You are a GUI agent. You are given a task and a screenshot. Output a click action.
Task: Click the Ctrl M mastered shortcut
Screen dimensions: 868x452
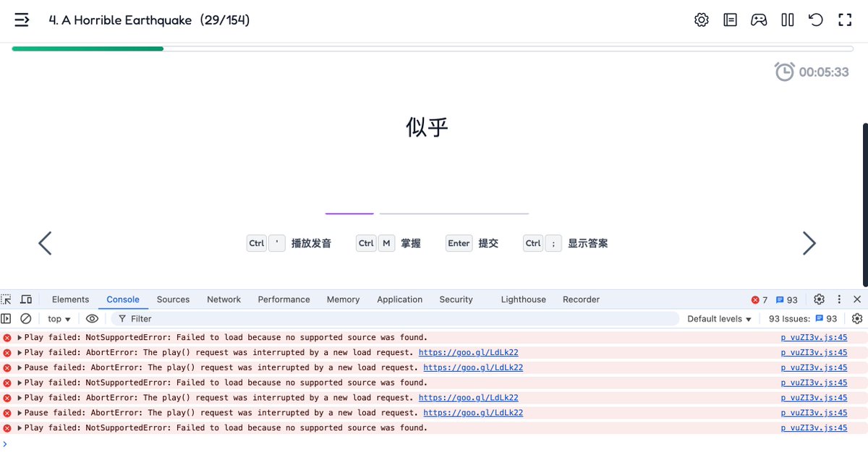(x=388, y=243)
